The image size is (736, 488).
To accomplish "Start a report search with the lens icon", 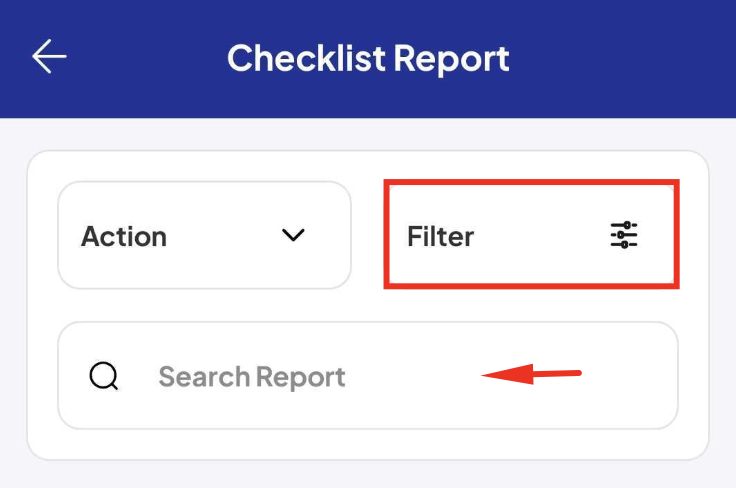I will click(104, 376).
